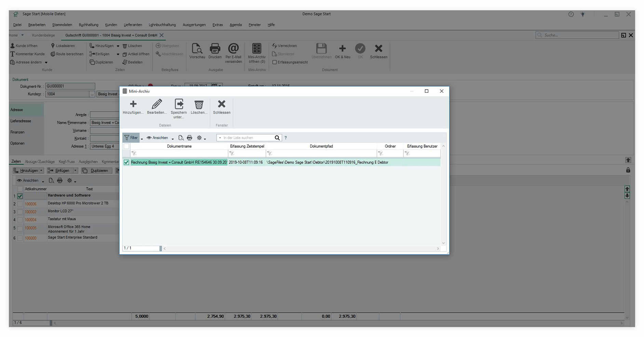Click Mini-Archiv horizontal scrollbar
644x337 pixels.
click(301, 249)
